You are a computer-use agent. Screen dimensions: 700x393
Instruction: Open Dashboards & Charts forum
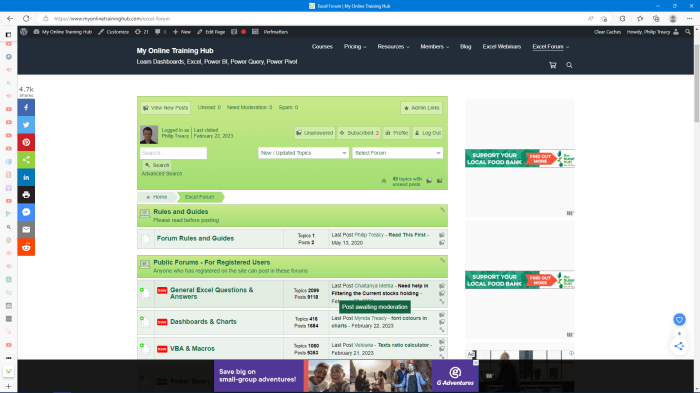point(203,322)
